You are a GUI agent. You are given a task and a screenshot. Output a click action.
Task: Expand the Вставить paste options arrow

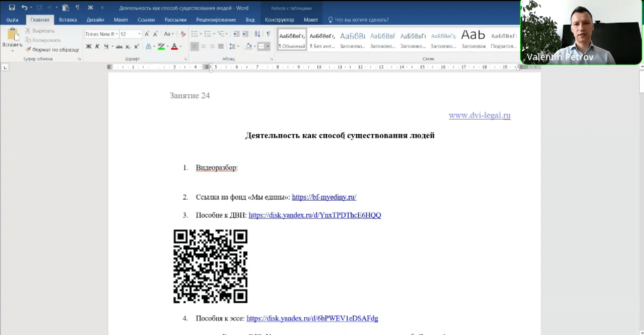13,51
